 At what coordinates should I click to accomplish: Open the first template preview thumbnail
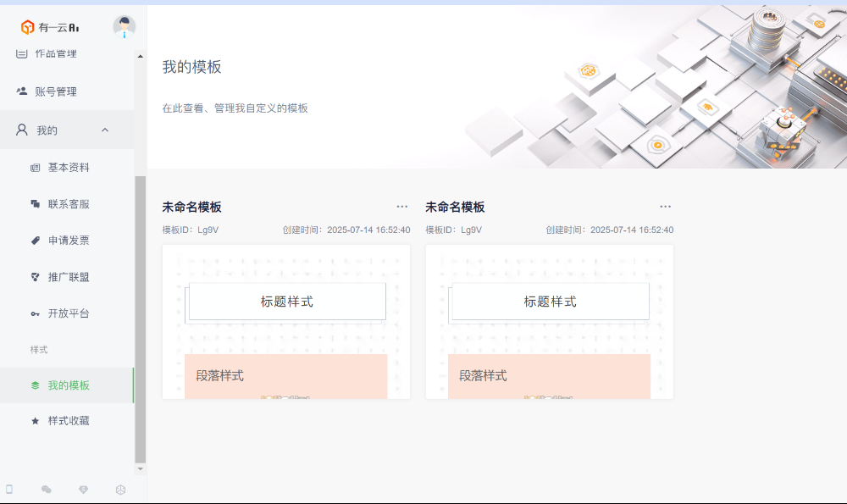tap(286, 322)
